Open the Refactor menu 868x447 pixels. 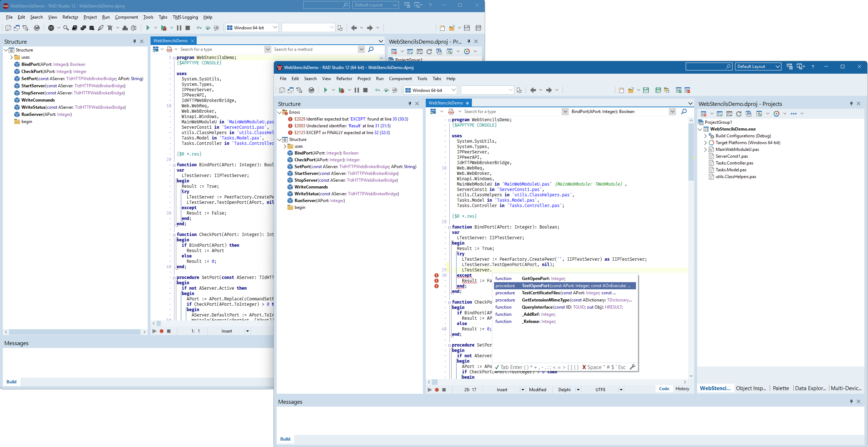pyautogui.click(x=344, y=79)
